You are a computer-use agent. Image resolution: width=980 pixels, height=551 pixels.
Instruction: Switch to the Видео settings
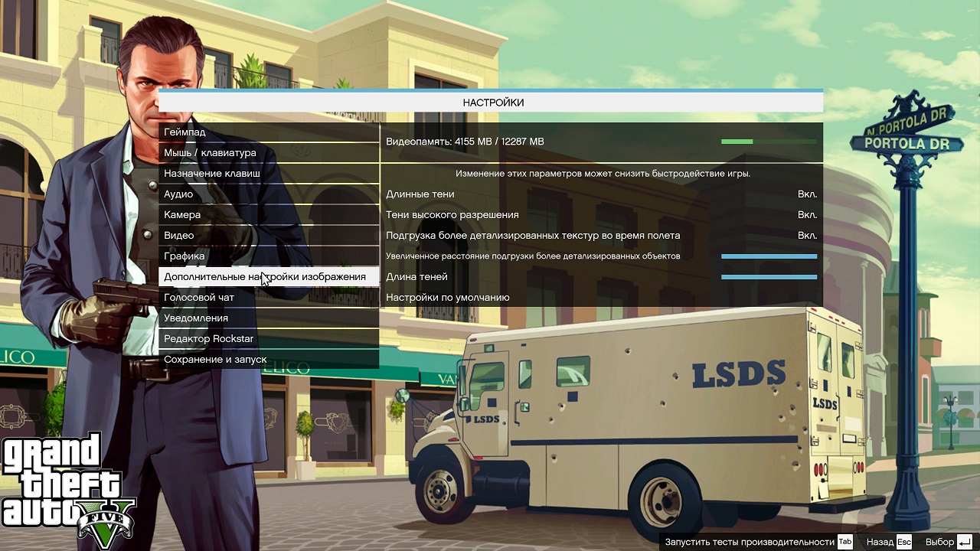click(269, 236)
